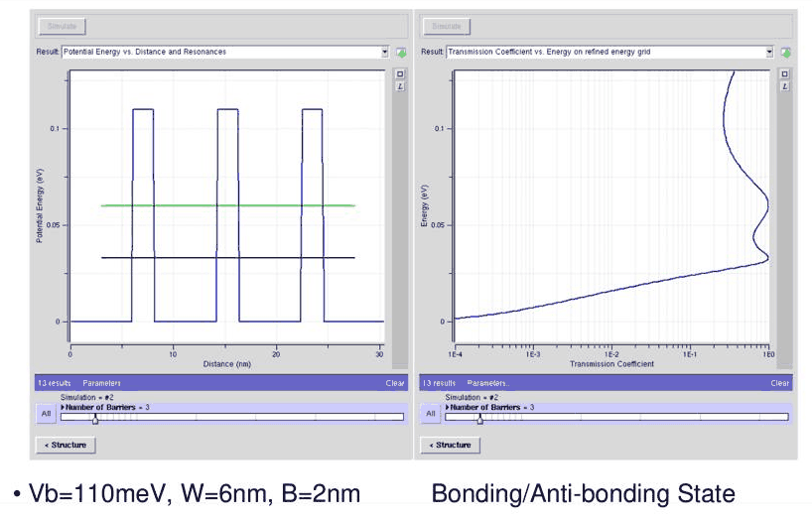Click 'Energy (eV)' axis label in right plot

[x=424, y=205]
